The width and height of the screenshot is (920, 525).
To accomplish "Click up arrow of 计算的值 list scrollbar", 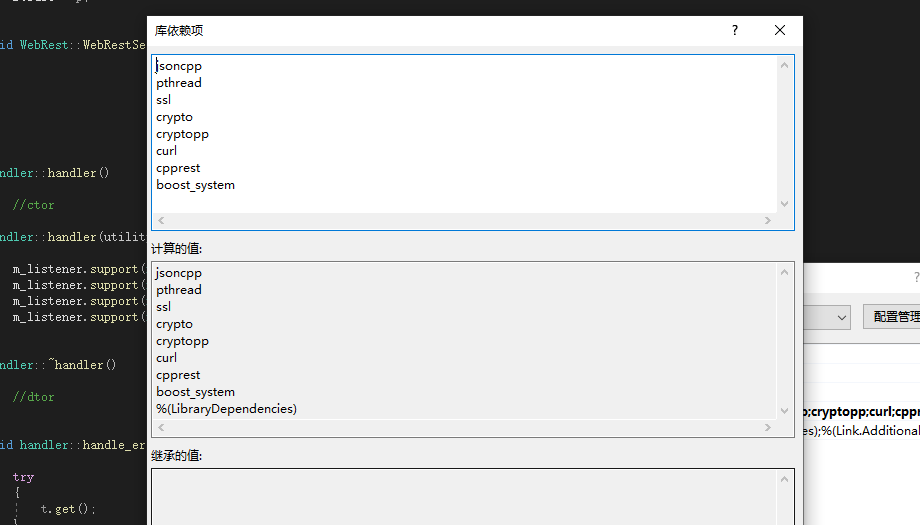I will pos(784,273).
